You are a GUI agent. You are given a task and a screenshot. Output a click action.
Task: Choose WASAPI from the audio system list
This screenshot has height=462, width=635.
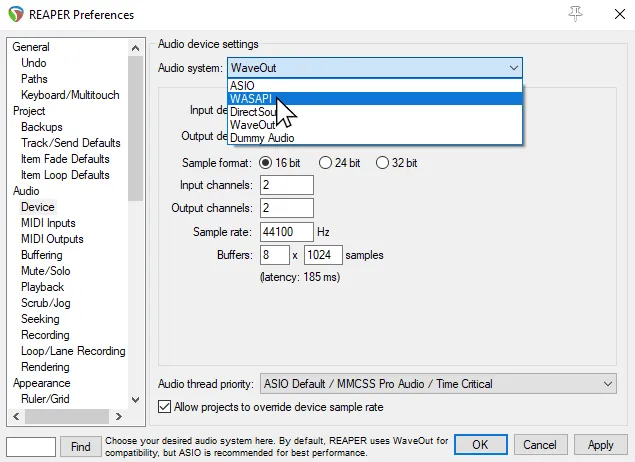click(x=375, y=99)
